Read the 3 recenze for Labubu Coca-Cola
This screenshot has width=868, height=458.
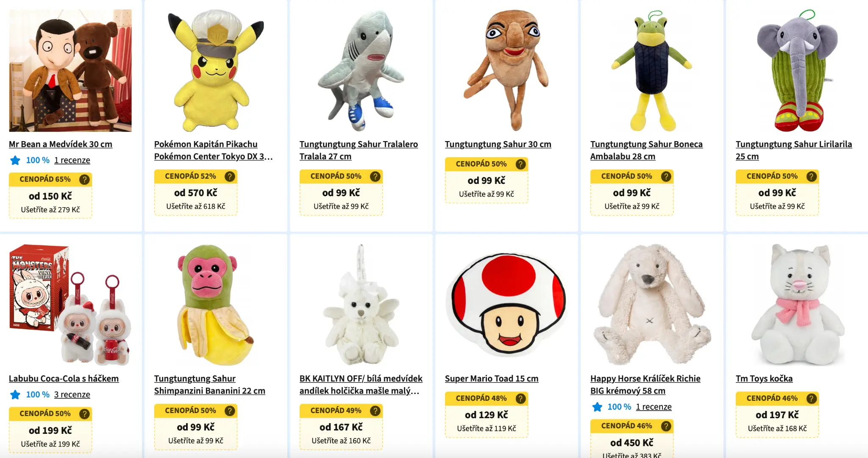(x=72, y=394)
